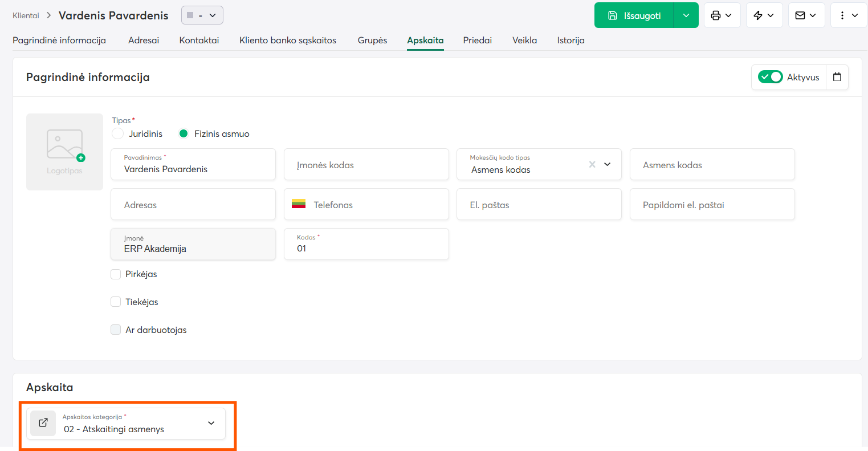This screenshot has width=868, height=451.
Task: Clear the Mokesčių kodo tipas selection
Action: (x=592, y=164)
